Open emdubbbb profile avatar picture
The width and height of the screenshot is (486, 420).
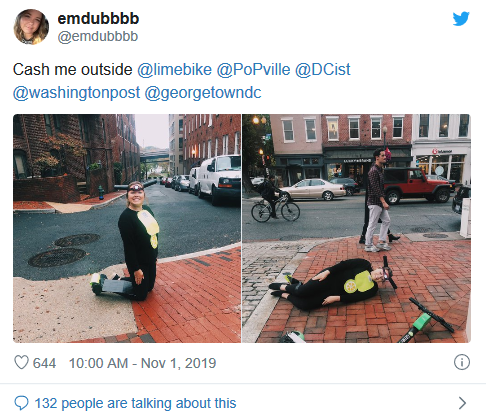tap(31, 27)
